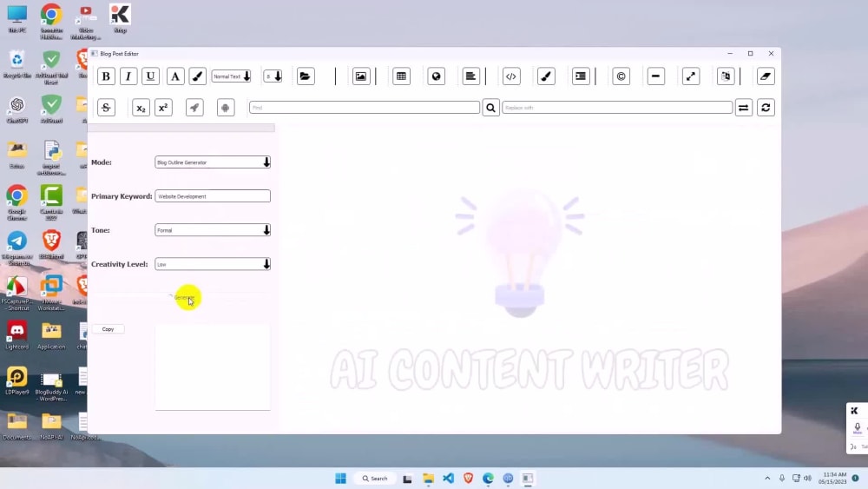The width and height of the screenshot is (868, 489).
Task: Click the paintbrush icon beside code view
Action: (x=546, y=76)
